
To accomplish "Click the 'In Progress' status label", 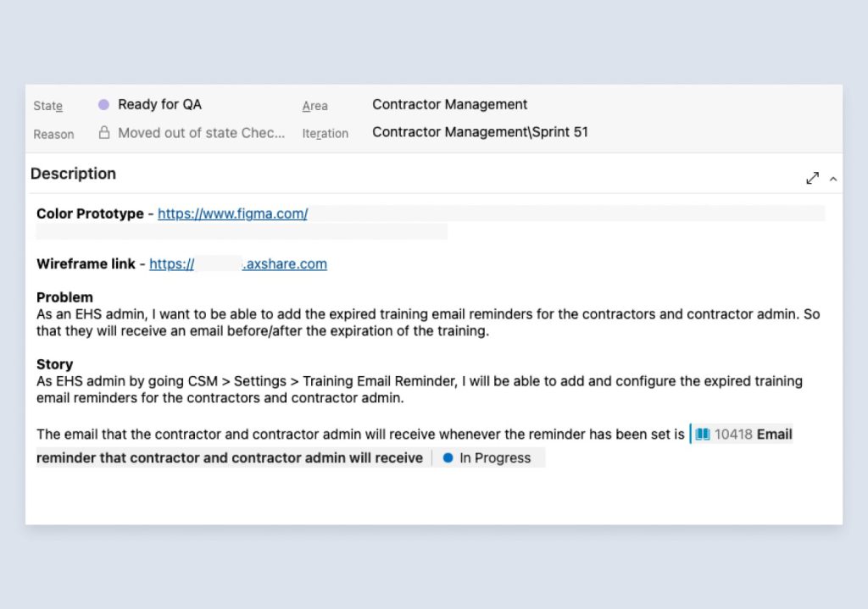I will tap(495, 458).
